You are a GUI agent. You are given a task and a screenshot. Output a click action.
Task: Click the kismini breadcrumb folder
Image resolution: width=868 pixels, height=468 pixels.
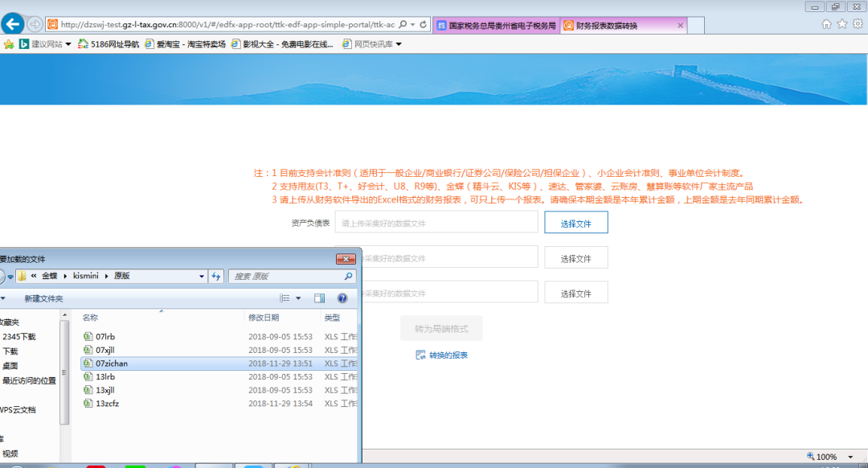(86, 276)
